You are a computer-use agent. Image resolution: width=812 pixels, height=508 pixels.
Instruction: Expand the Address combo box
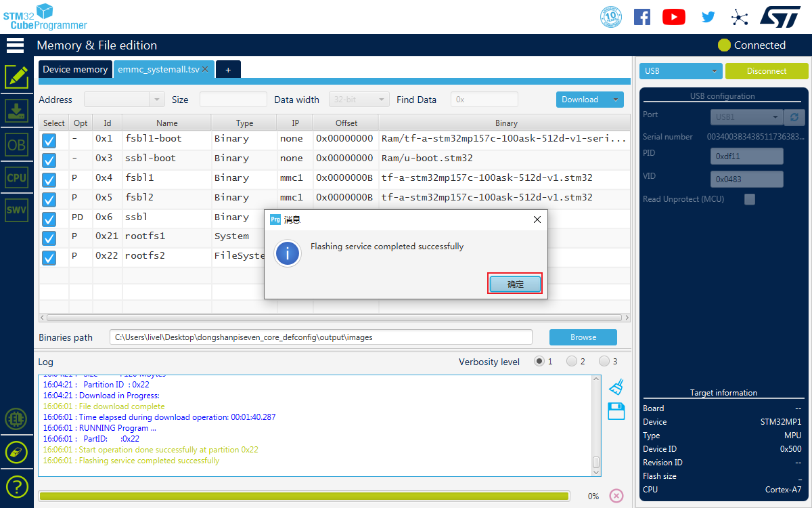(157, 100)
